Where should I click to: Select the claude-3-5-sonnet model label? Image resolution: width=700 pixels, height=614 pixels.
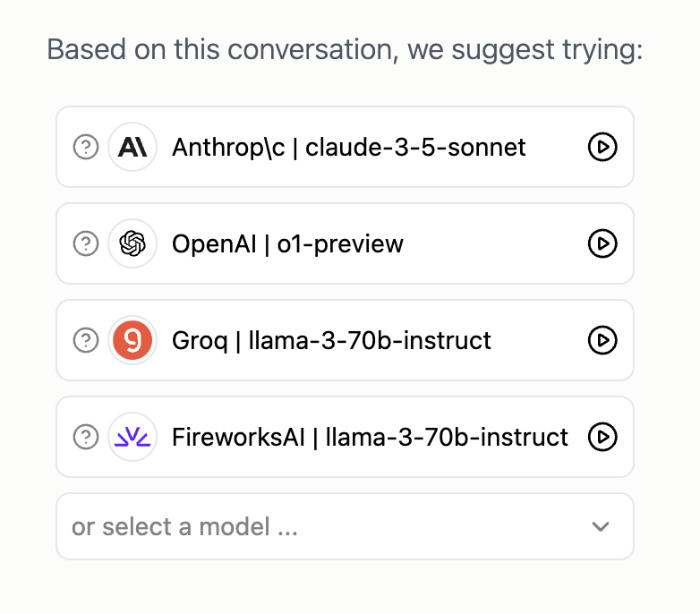point(415,147)
